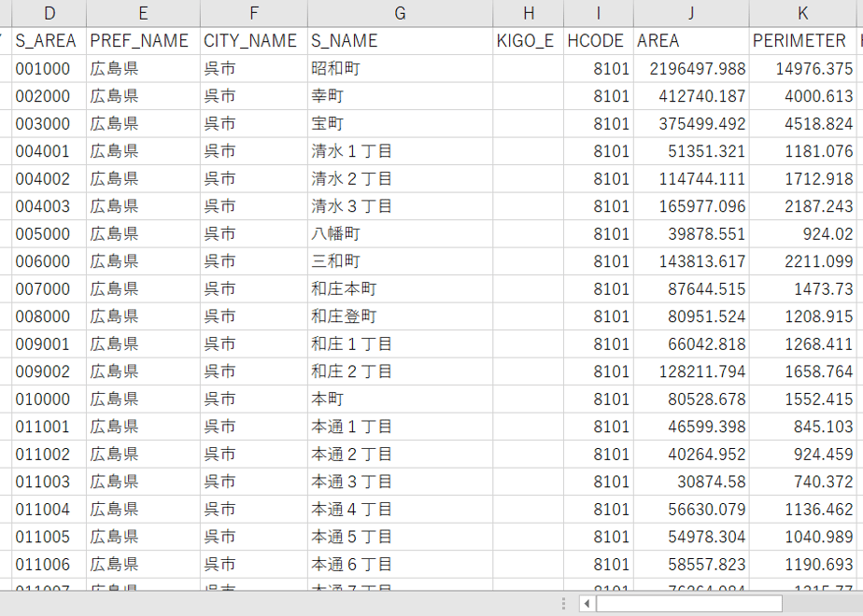863x616 pixels.
Task: Click the horizontal scrollbar thumb
Action: click(x=689, y=604)
